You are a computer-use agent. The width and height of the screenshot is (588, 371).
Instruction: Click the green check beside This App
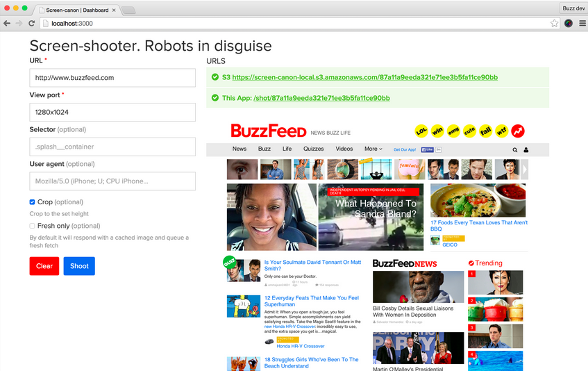(215, 97)
